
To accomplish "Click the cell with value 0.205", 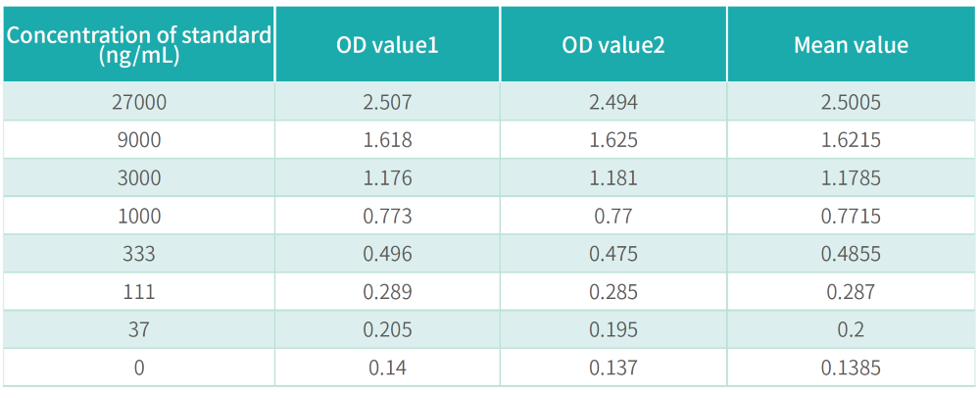I will click(387, 330).
